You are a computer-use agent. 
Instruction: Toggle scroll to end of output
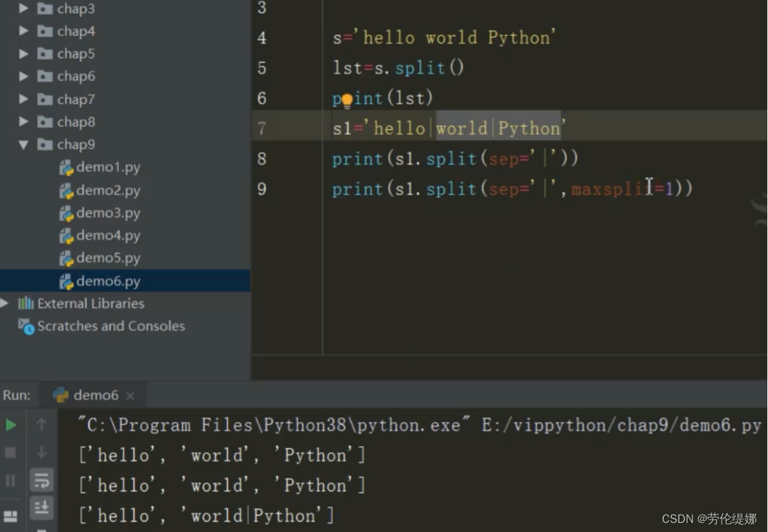pos(42,508)
